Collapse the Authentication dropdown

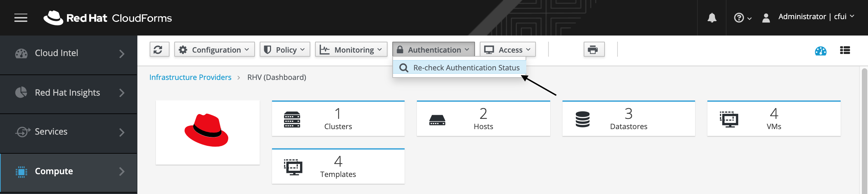tap(433, 50)
